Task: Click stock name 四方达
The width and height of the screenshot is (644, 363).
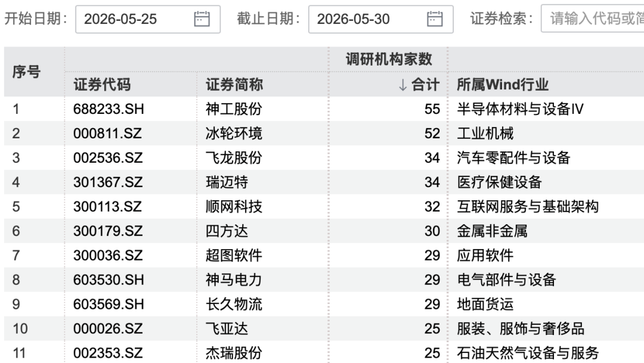Action: click(x=227, y=231)
